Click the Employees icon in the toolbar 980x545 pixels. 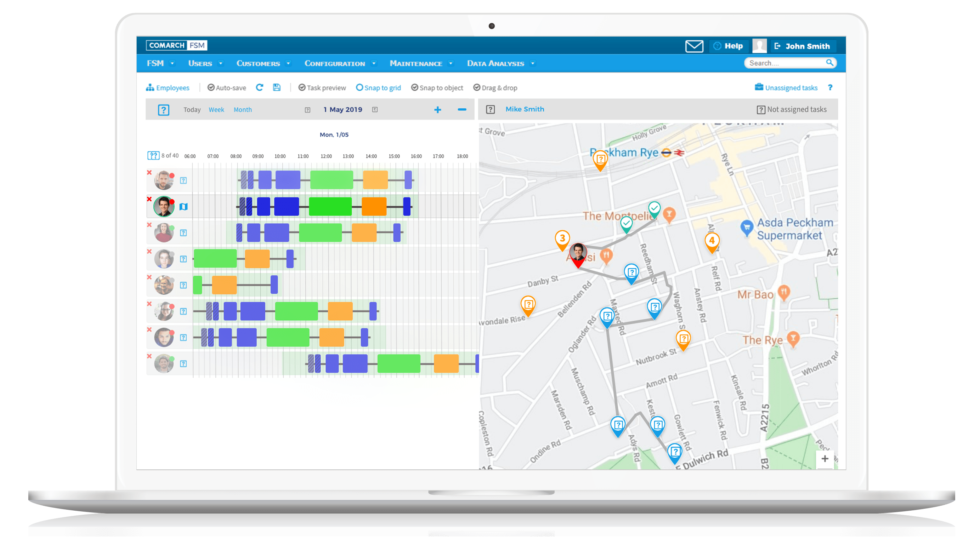tap(150, 88)
